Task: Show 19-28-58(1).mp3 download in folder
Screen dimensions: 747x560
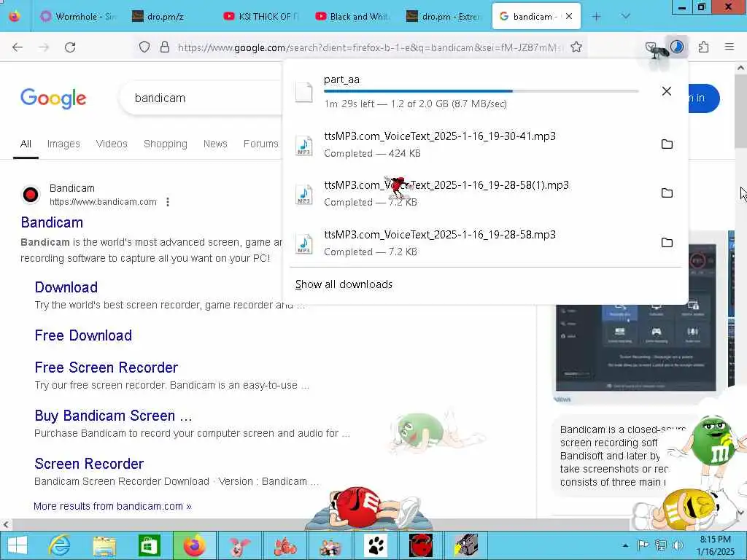Action: 667,193
